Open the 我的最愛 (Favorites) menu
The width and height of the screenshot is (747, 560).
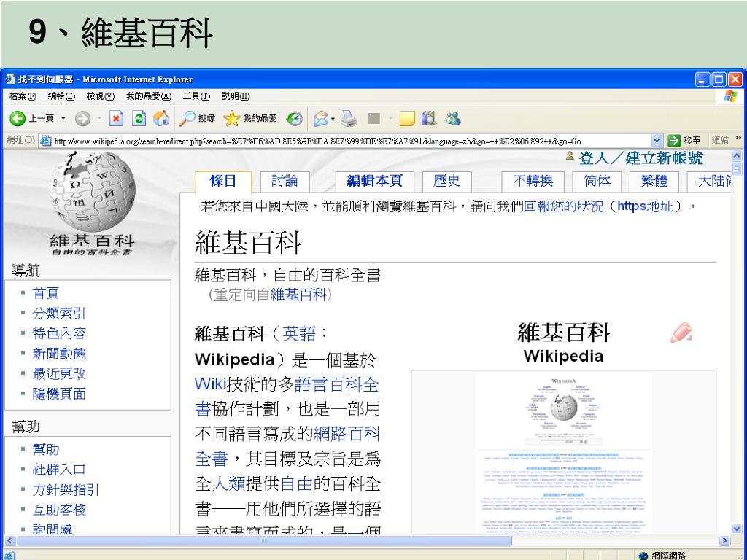[x=149, y=96]
